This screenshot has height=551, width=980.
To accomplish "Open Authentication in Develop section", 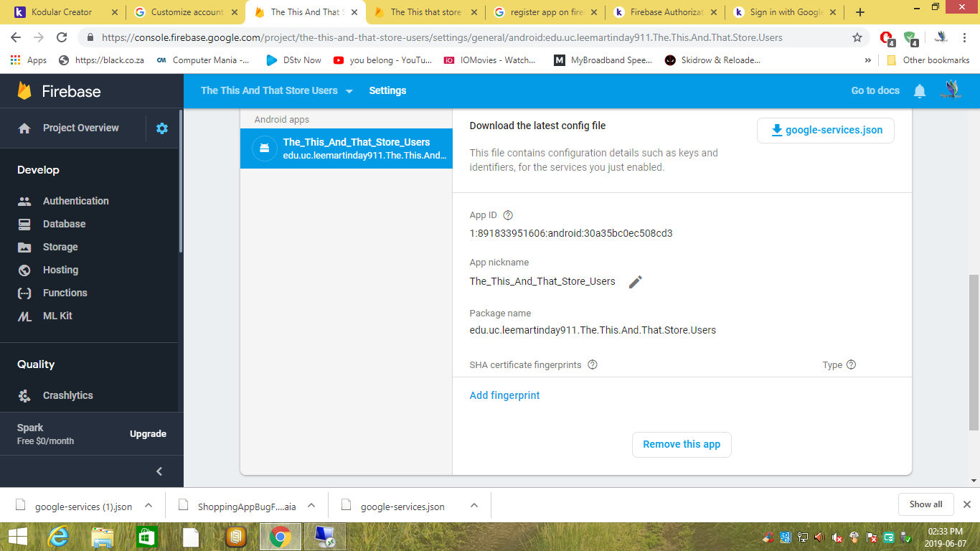I will [x=75, y=201].
